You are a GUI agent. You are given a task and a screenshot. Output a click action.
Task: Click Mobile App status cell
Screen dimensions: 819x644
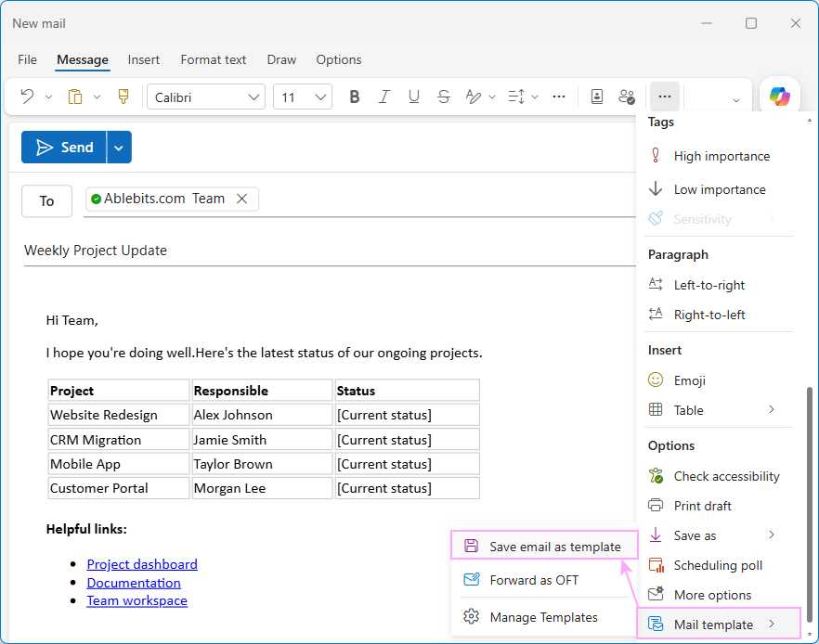click(x=408, y=464)
